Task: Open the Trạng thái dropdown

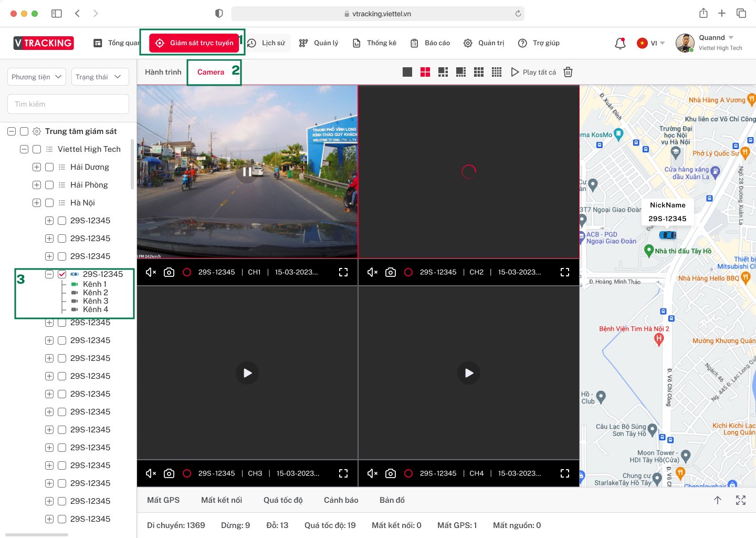Action: click(x=99, y=77)
